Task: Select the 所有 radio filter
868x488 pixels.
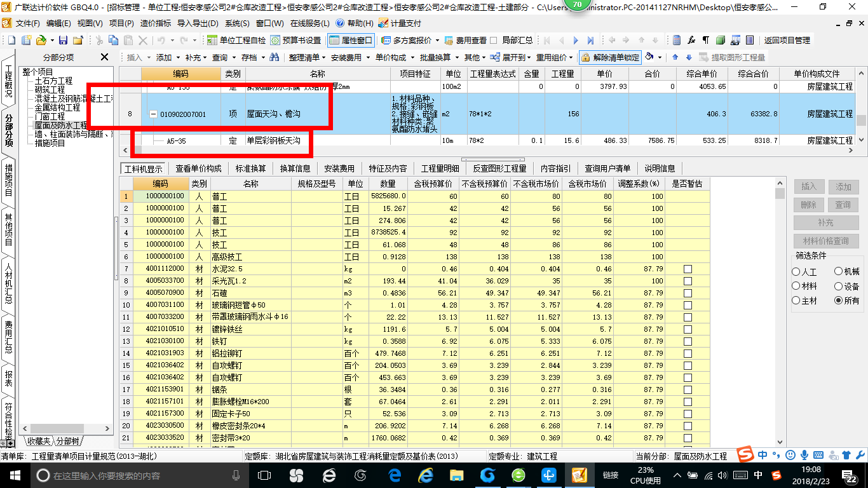Action: [x=838, y=301]
